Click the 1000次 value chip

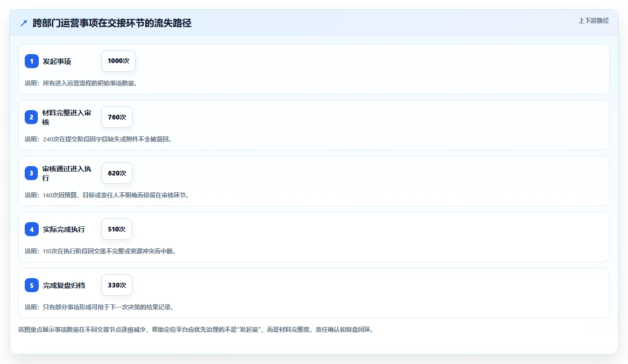(x=119, y=61)
